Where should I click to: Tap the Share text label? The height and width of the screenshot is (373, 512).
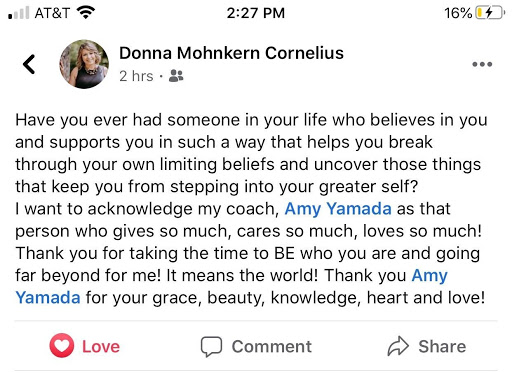tap(442, 346)
